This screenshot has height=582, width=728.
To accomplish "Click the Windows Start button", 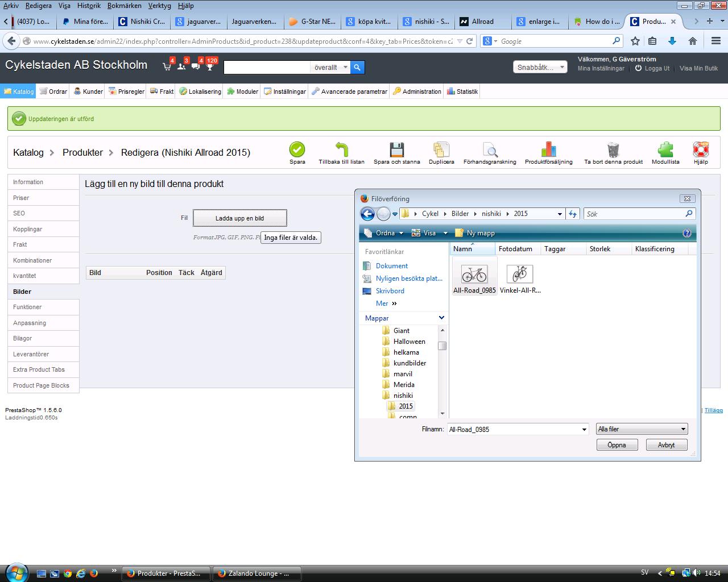I will [15, 572].
